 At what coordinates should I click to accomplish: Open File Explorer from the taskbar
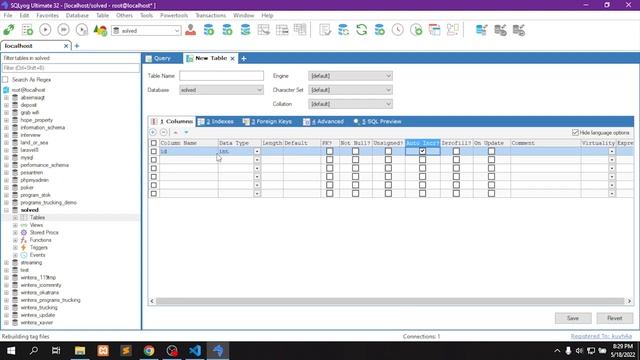click(x=80, y=351)
